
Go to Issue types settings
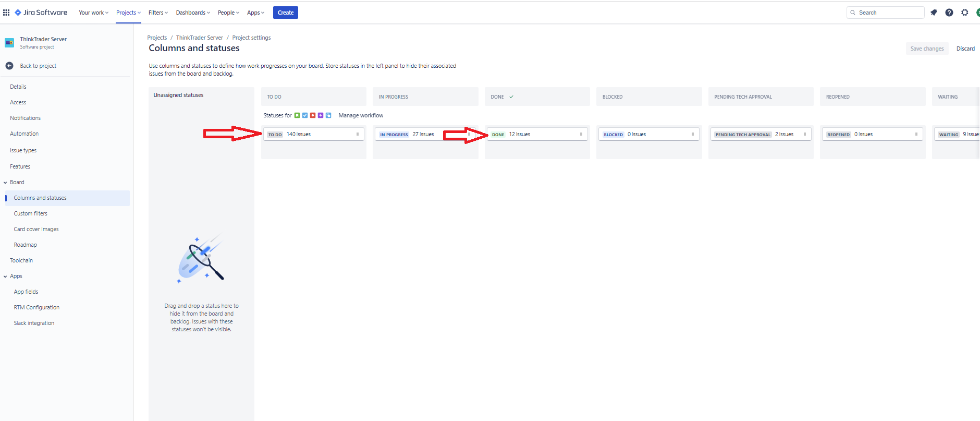[23, 150]
